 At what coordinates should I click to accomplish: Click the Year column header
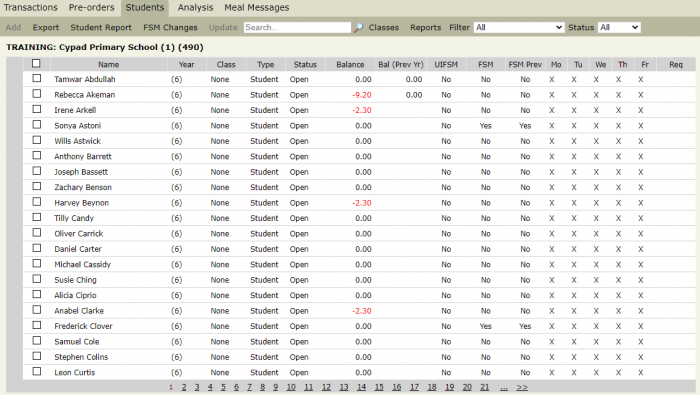point(186,64)
